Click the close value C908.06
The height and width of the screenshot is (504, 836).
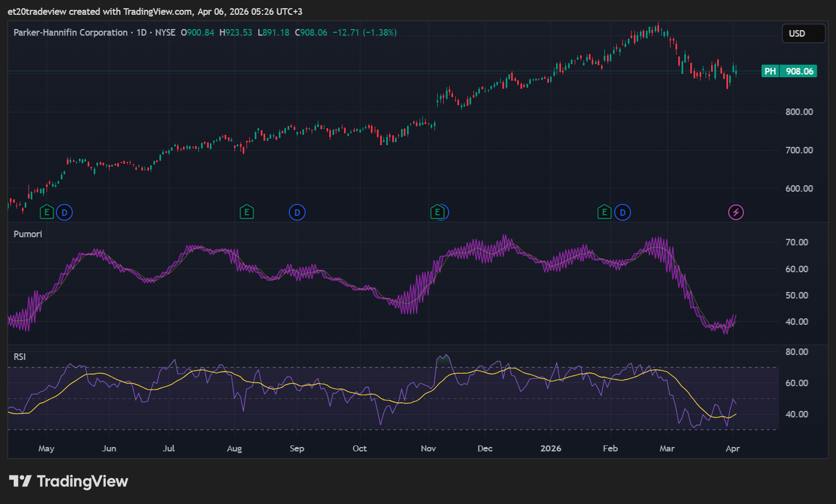311,32
